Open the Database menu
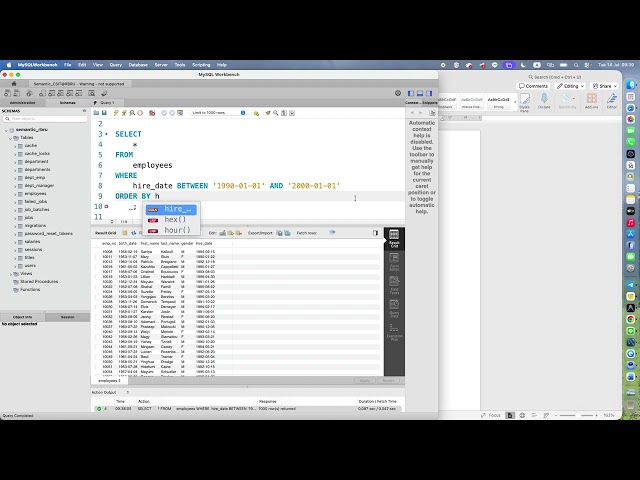Screen dimensions: 640x480 [x=138, y=65]
